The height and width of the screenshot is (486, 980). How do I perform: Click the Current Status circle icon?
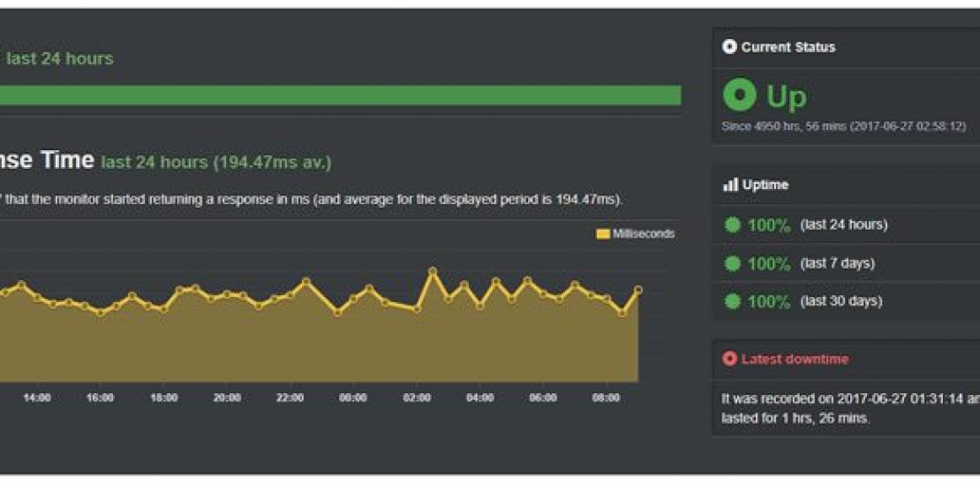click(729, 47)
